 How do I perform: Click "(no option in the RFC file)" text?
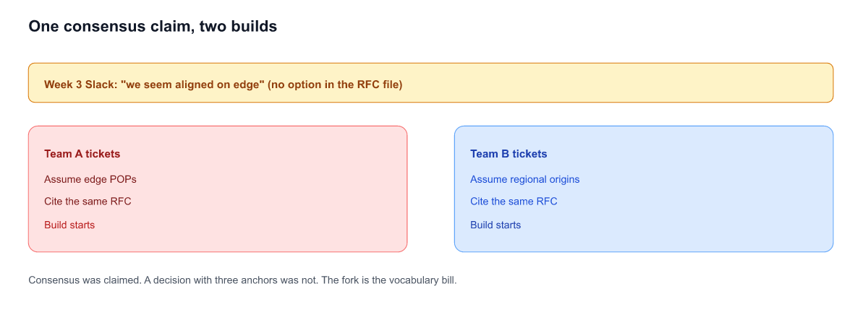click(x=335, y=85)
